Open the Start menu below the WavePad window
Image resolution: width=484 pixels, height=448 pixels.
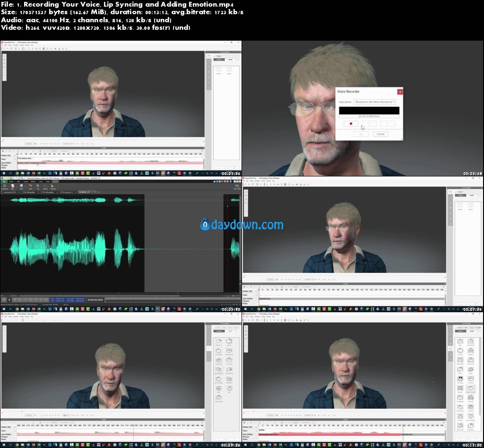[x=3, y=309]
